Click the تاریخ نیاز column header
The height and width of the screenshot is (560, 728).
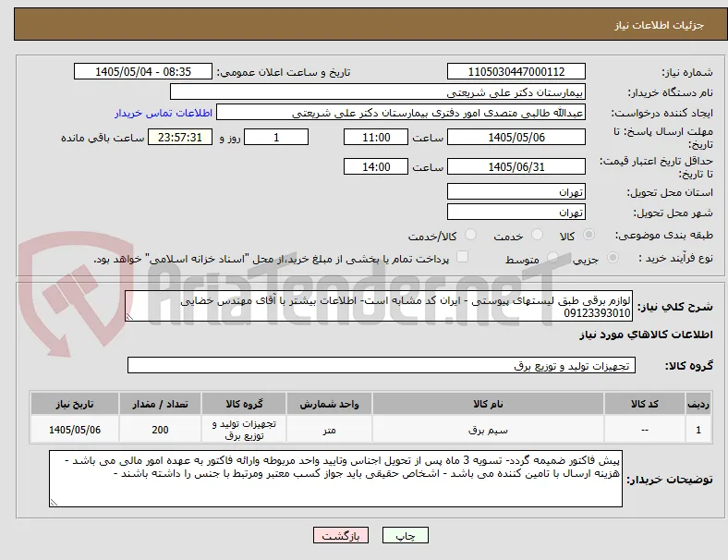[75, 404]
